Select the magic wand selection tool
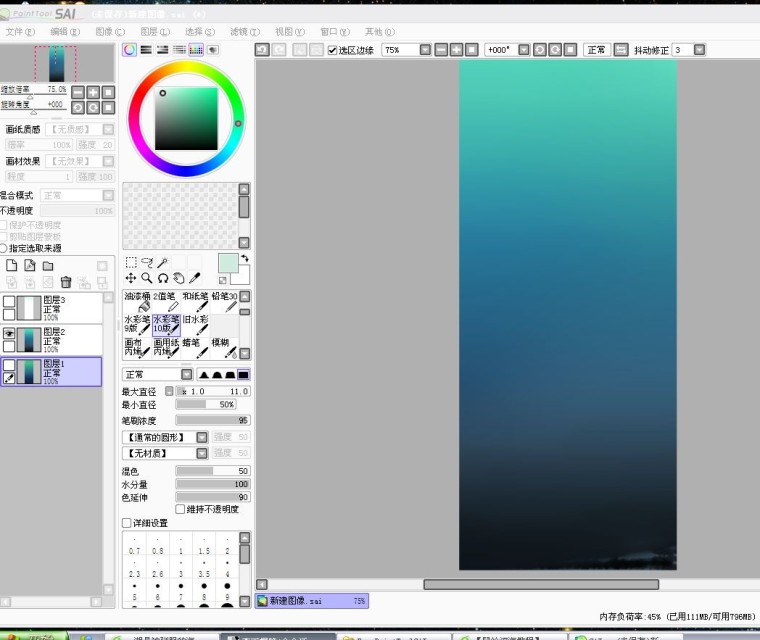Viewport: 760px width, 640px height. pos(162,262)
